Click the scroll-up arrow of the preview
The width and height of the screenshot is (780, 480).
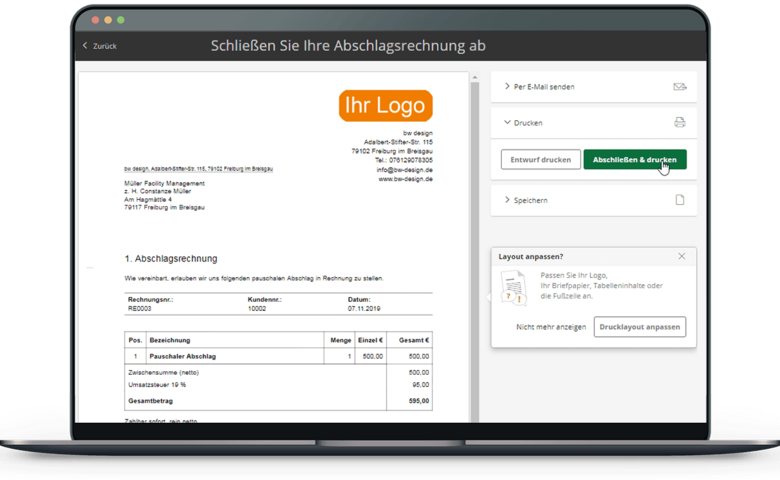[x=475, y=76]
